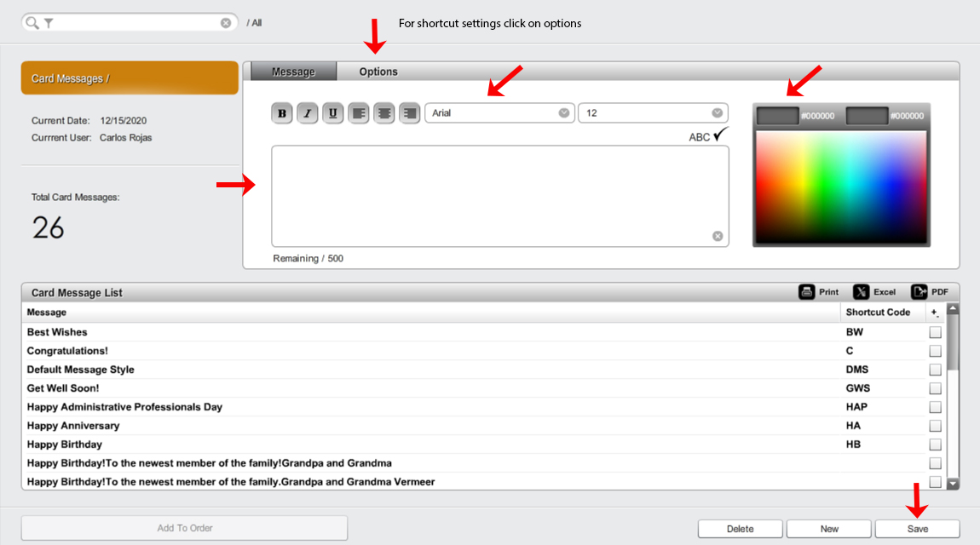Screen dimensions: 980x545
Task: Tick checkbox for Get Well Soon!
Action: point(935,388)
